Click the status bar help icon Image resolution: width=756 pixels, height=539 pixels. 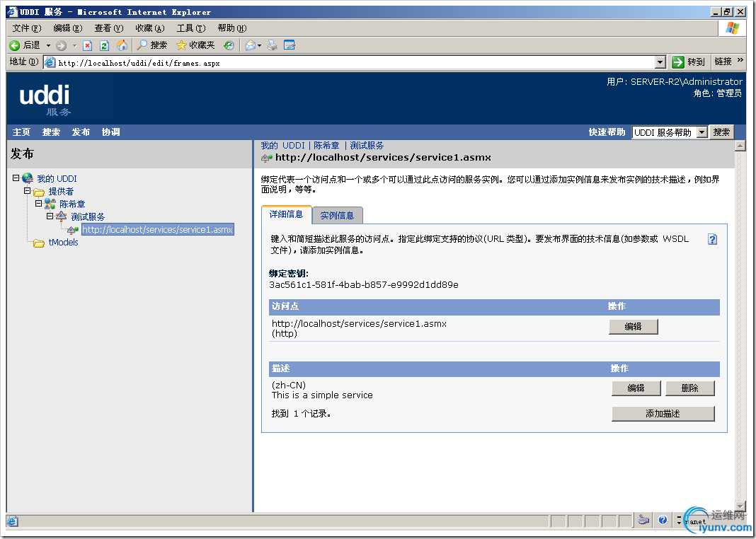663,520
